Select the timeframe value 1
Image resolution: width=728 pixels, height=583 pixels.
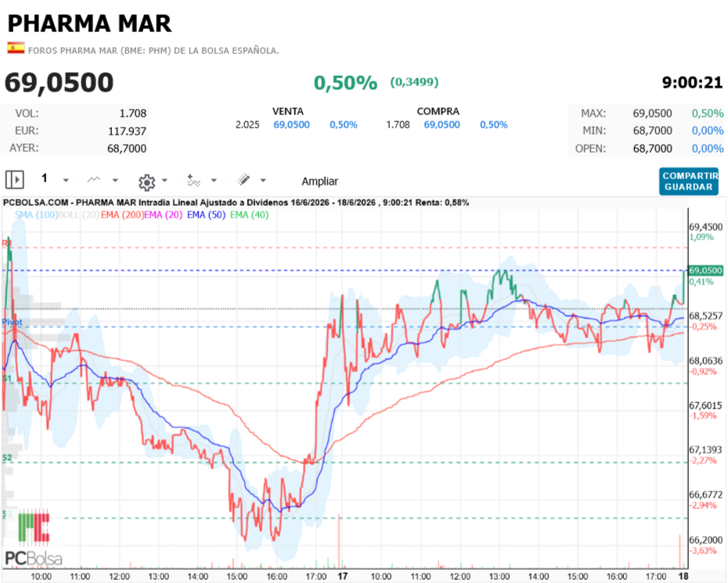pyautogui.click(x=45, y=178)
